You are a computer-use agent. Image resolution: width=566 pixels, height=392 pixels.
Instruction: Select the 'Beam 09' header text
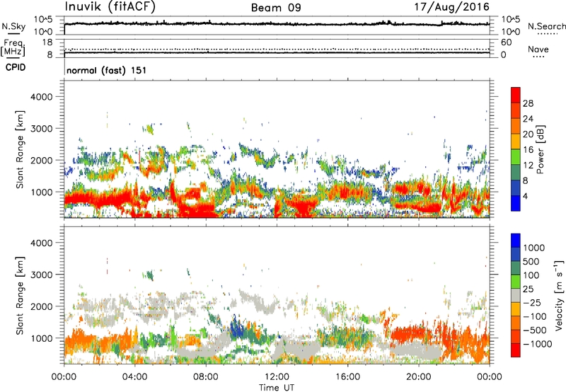coord(276,8)
